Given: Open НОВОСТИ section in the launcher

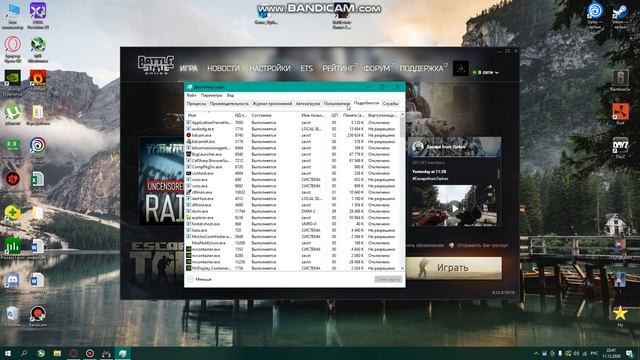Looking at the screenshot, I should pos(223,69).
